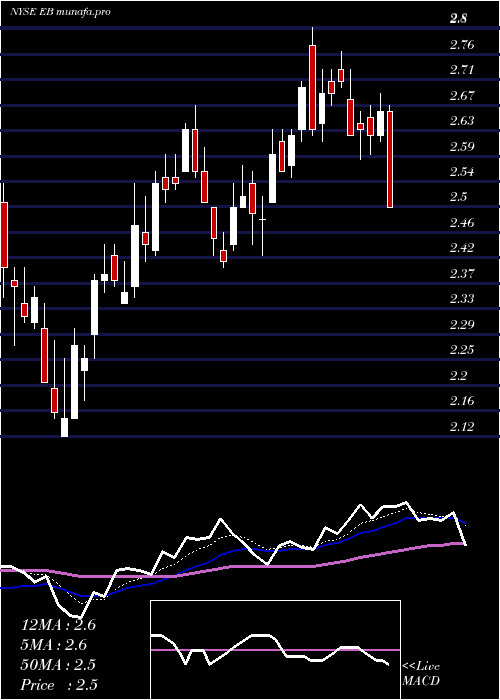Click the 50MA : 2.5 readout
The width and height of the screenshot is (500, 700).
pos(58,665)
